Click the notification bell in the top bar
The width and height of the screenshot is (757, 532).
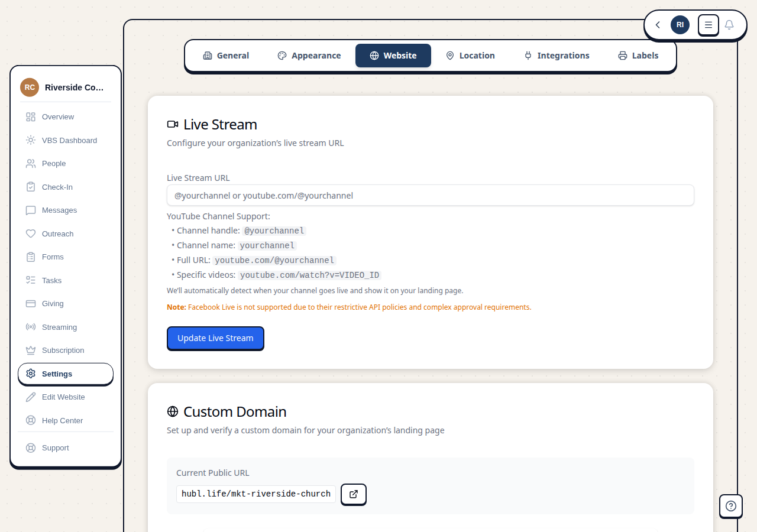pos(729,25)
